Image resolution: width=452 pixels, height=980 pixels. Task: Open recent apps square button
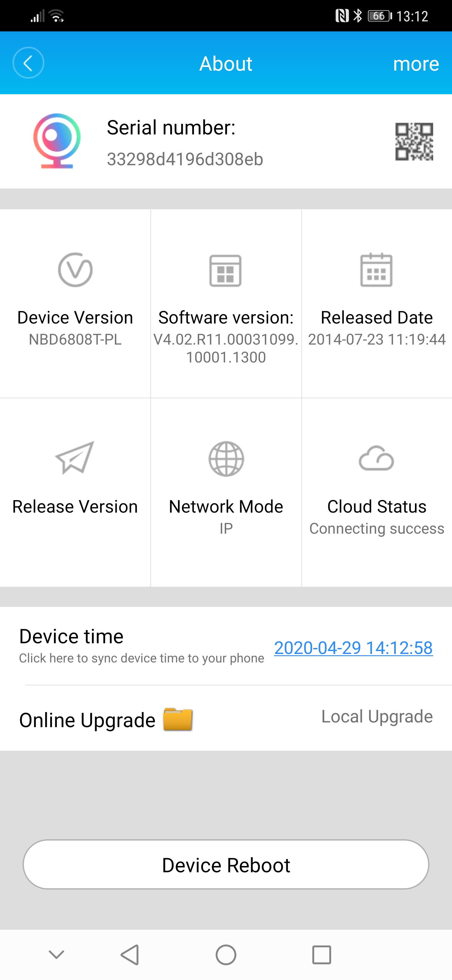pyautogui.click(x=322, y=955)
